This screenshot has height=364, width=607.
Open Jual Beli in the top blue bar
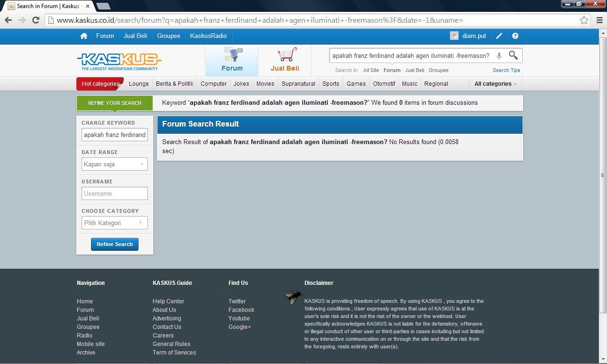click(135, 36)
